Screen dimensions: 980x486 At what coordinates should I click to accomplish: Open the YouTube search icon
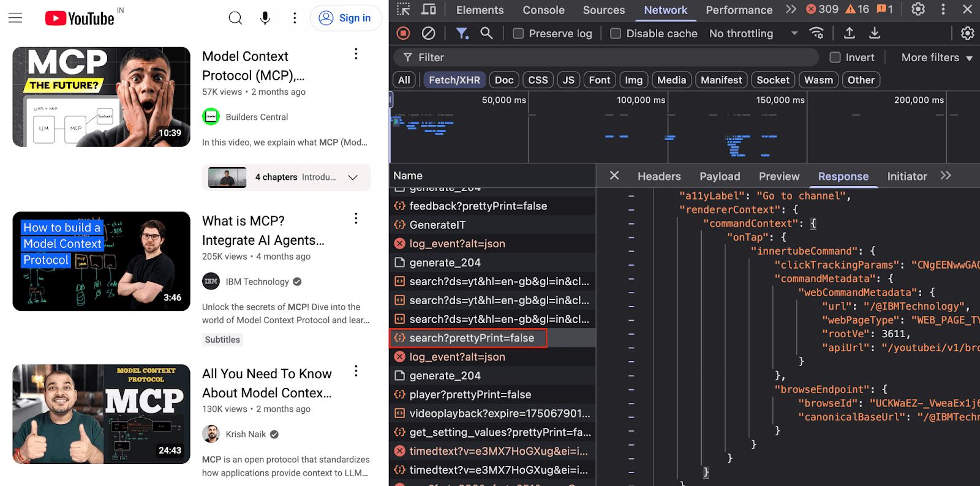(x=235, y=18)
